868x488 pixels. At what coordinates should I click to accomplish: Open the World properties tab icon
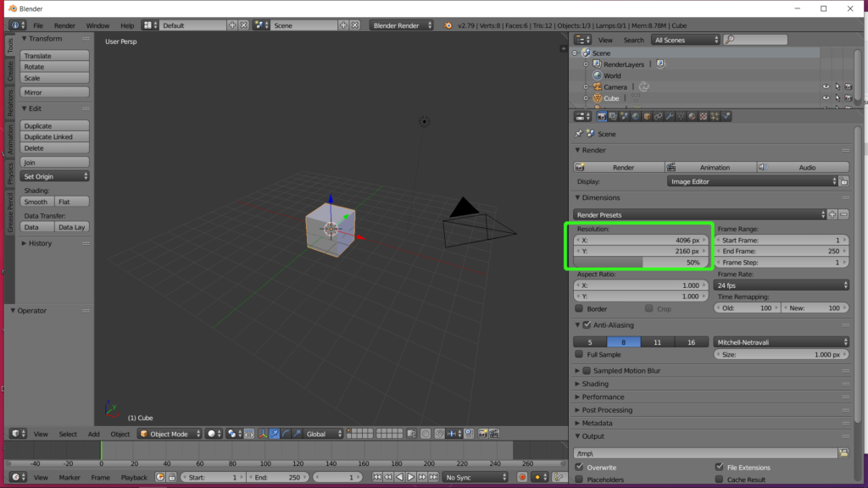[x=635, y=116]
